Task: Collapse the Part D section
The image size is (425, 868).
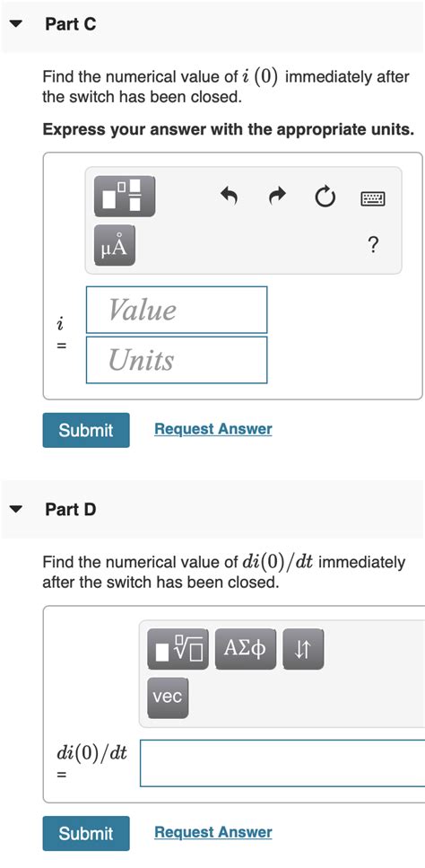Action: [x=16, y=509]
